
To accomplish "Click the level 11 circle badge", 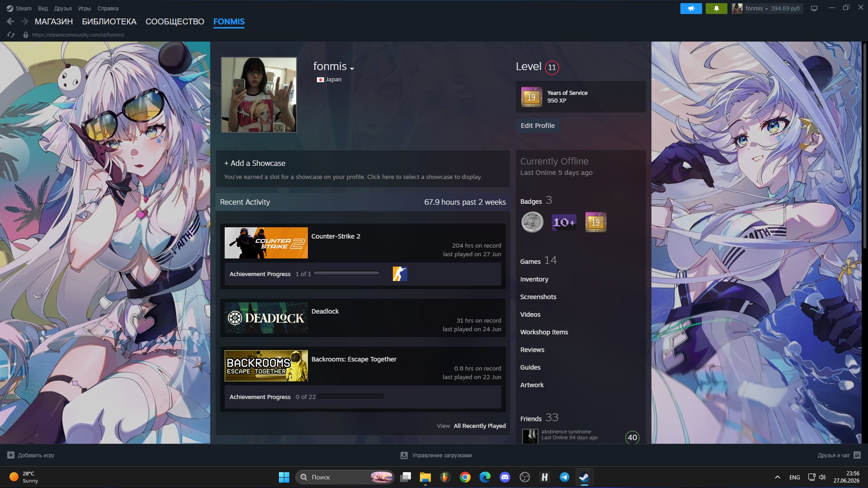I will click(x=552, y=67).
